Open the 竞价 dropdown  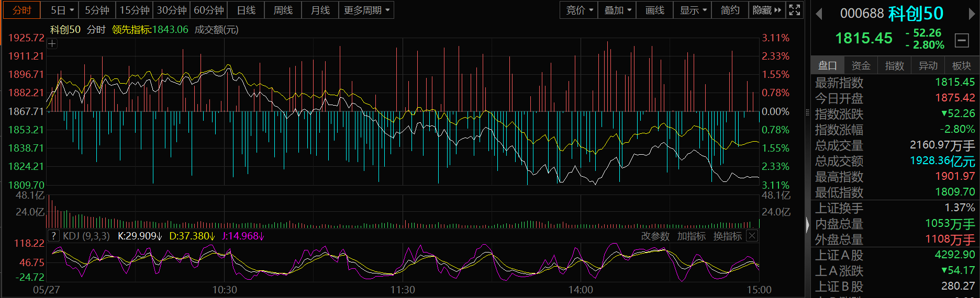coord(580,10)
